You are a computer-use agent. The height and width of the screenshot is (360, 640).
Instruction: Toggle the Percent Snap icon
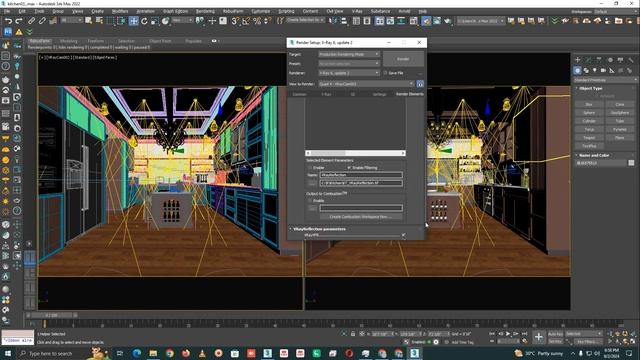click(257, 21)
